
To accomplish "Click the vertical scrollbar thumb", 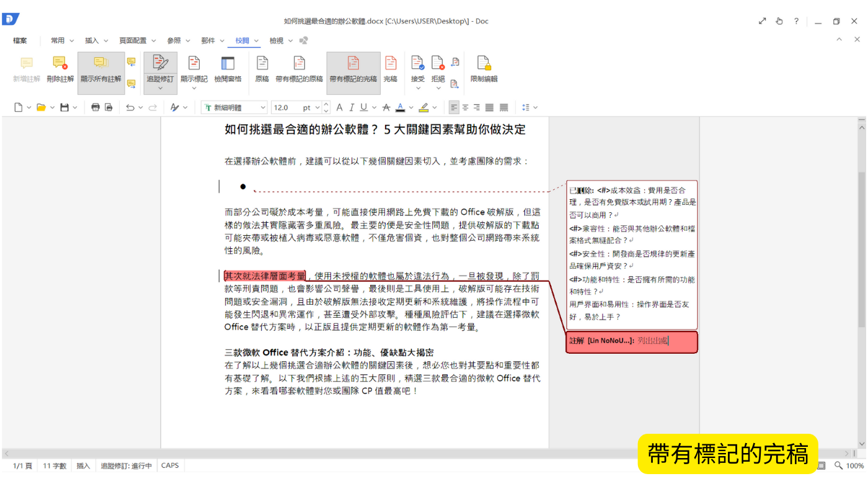I will coord(861,248).
